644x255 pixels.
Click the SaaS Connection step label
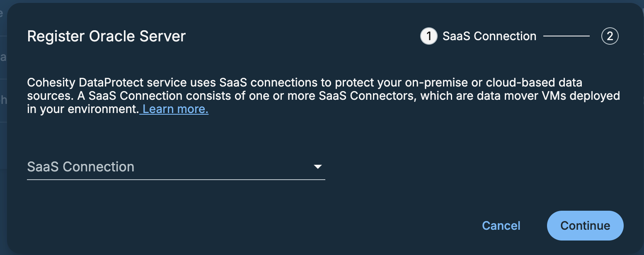[489, 36]
